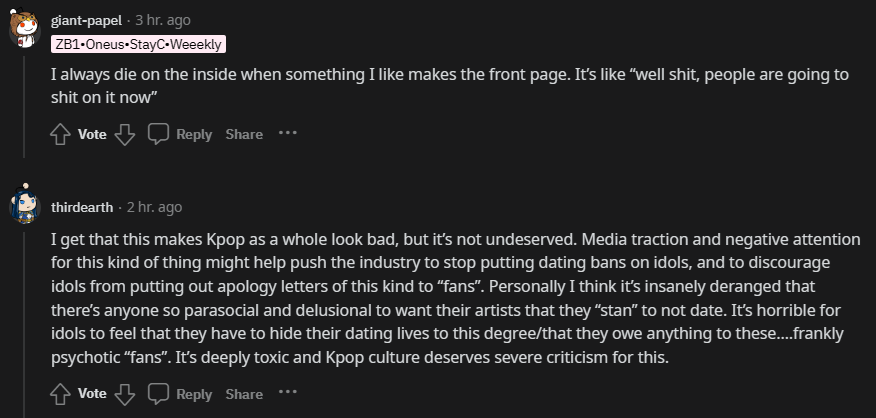Share thirdearth's comment

coord(244,394)
